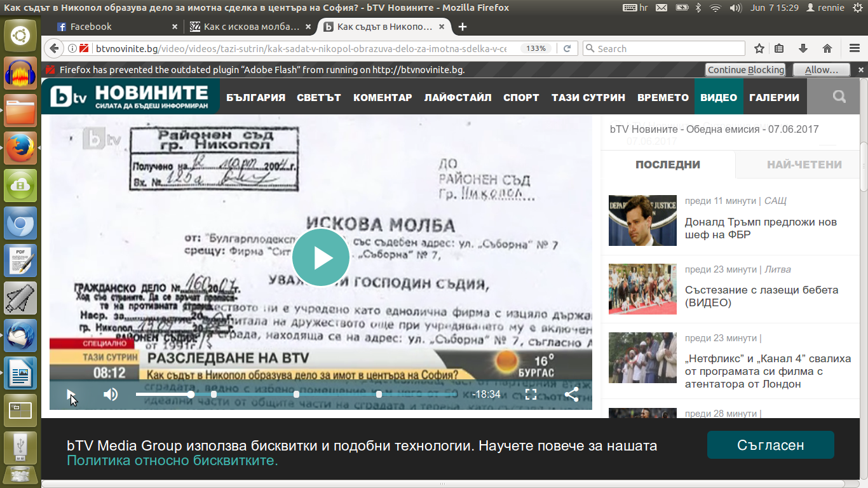Switch to the НАЙ-ЧЕТЕНИ tab

pyautogui.click(x=804, y=165)
